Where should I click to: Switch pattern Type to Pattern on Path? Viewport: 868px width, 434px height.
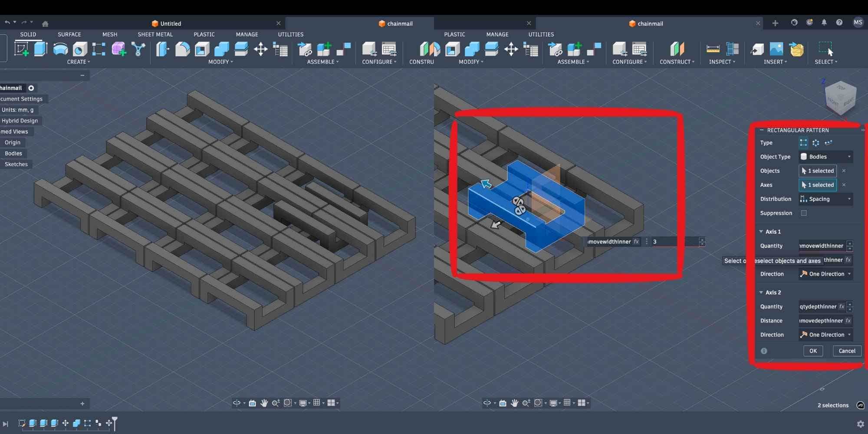[829, 143]
